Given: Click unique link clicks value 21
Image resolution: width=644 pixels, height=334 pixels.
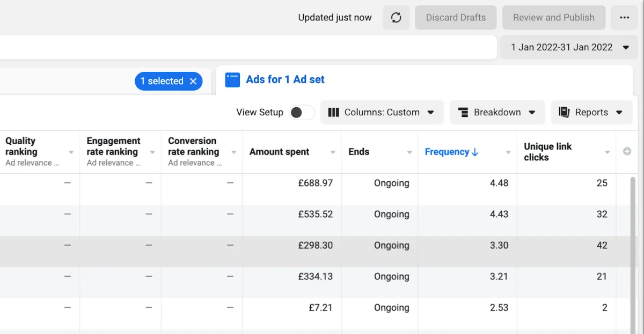Looking at the screenshot, I should (602, 276).
